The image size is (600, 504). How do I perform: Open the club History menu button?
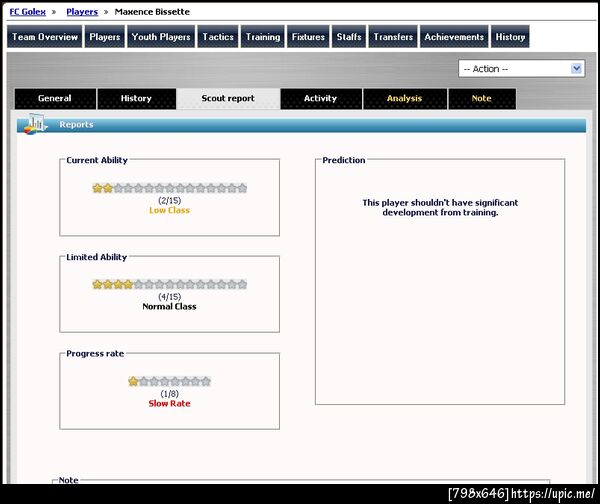click(510, 37)
